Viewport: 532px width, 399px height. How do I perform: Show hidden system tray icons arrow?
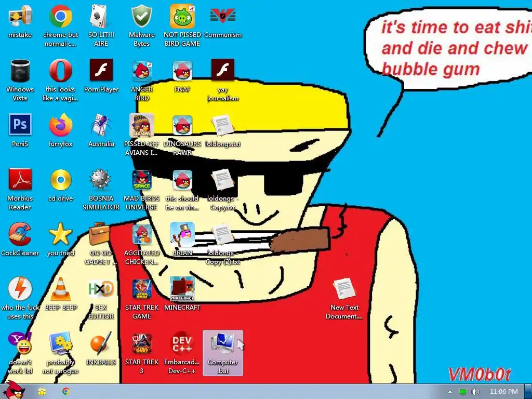450,392
